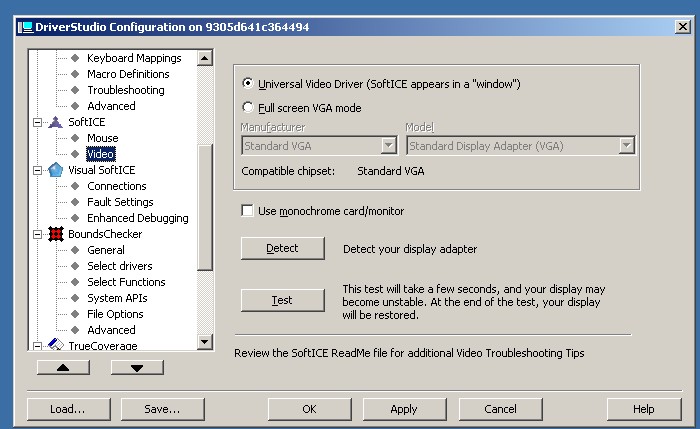Confirm with the OK button
700x429 pixels.
tap(309, 409)
